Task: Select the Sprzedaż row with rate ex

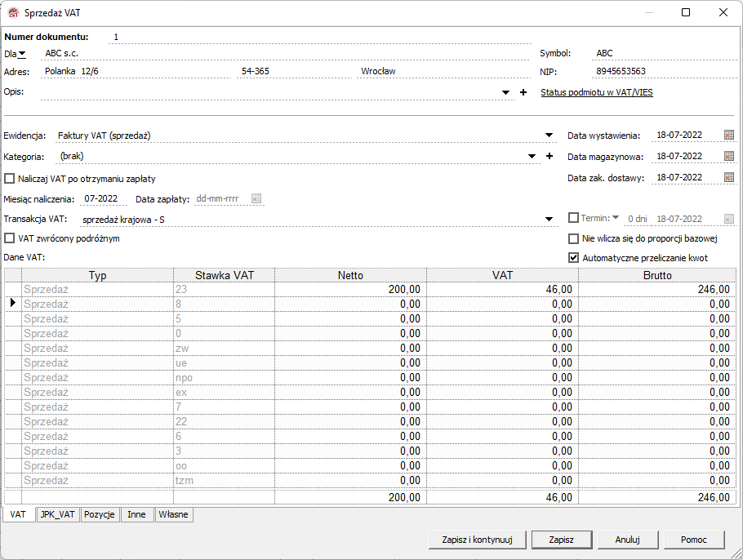Action: pos(370,392)
